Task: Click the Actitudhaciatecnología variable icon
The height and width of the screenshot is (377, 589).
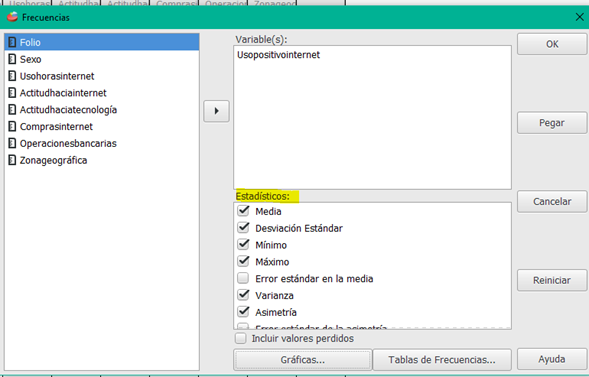Action: tap(12, 110)
